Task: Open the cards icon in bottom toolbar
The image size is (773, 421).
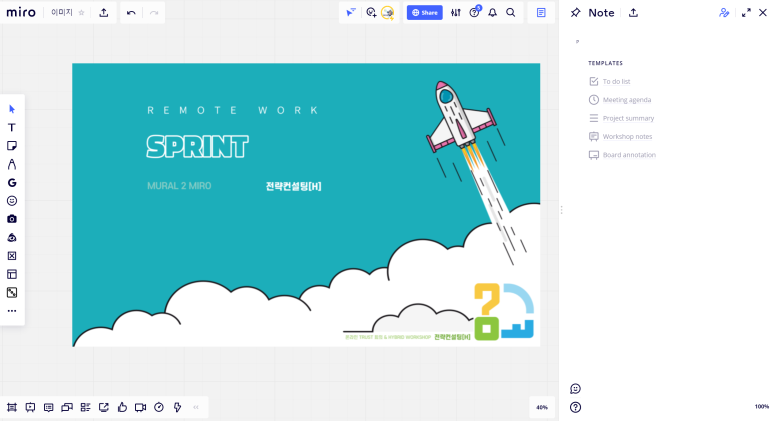Action: point(67,407)
